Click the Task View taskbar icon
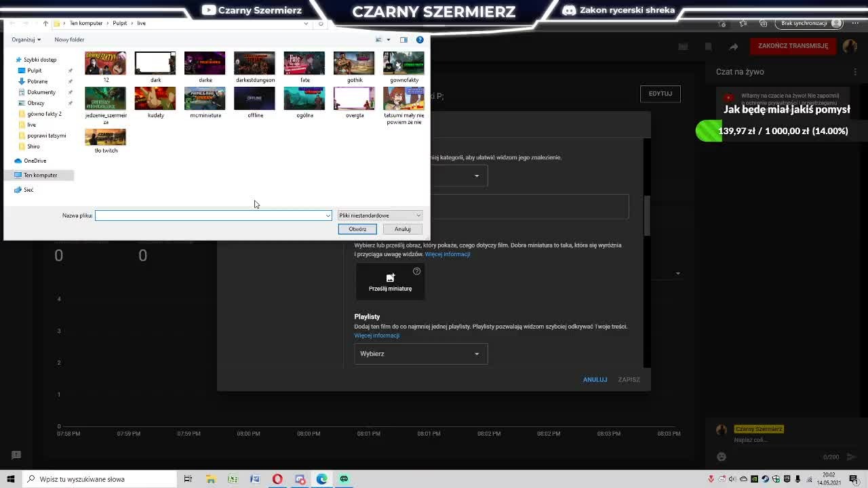The width and height of the screenshot is (868, 488). 189,479
